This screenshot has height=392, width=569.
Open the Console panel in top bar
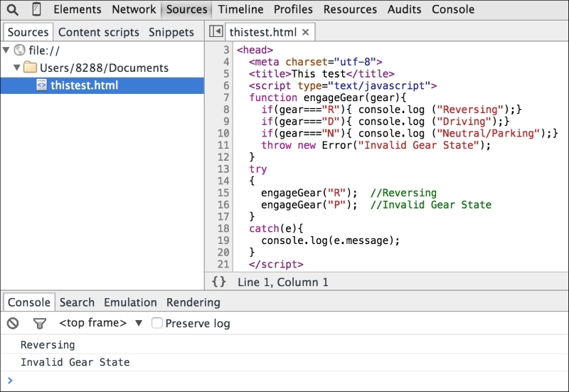[x=453, y=9]
